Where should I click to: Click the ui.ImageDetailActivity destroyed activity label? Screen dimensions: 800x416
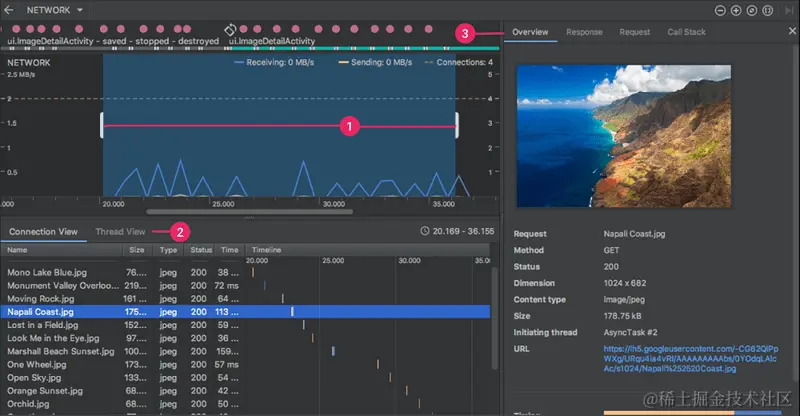[113, 41]
